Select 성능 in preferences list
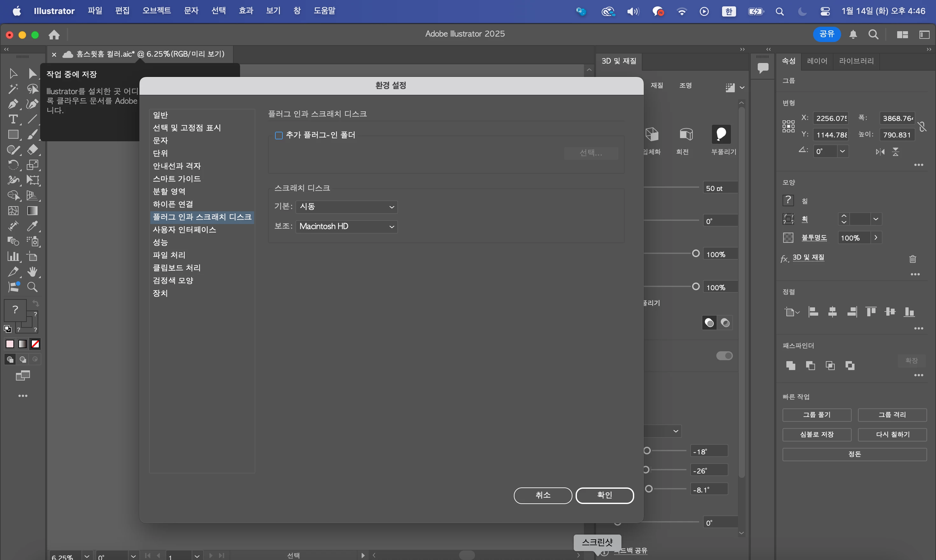Image resolution: width=936 pixels, height=560 pixels. click(160, 242)
